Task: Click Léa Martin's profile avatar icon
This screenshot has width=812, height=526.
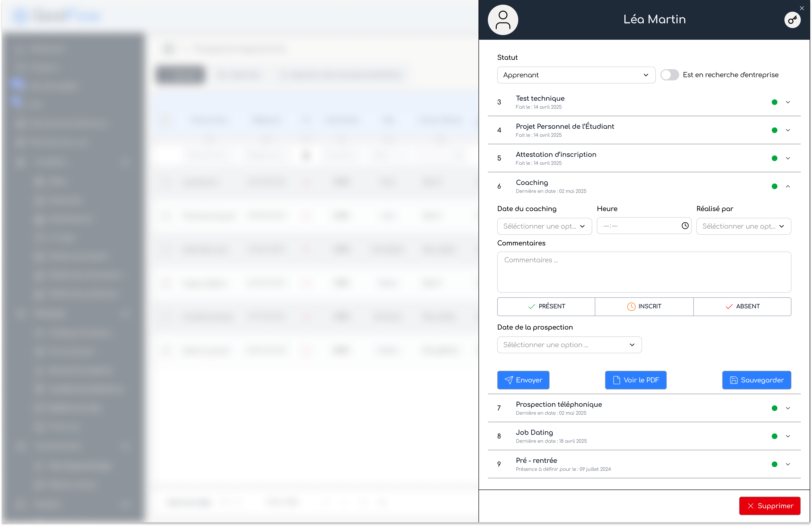Action: 503,20
